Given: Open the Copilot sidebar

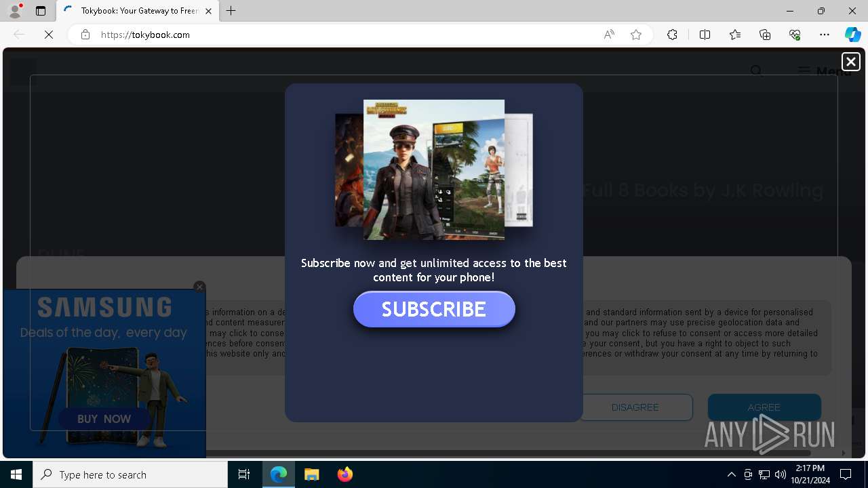Looking at the screenshot, I should 852,35.
